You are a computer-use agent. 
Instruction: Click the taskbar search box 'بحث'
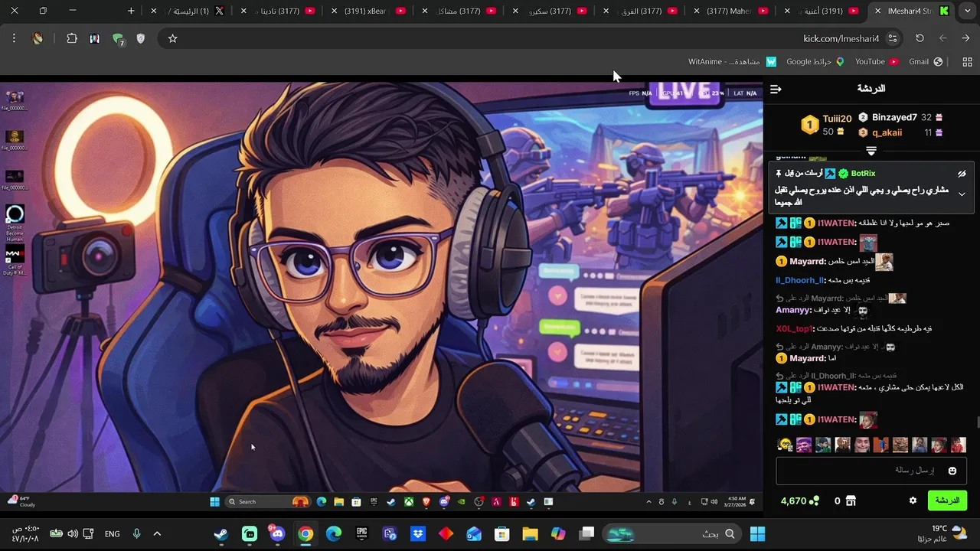[x=671, y=533]
